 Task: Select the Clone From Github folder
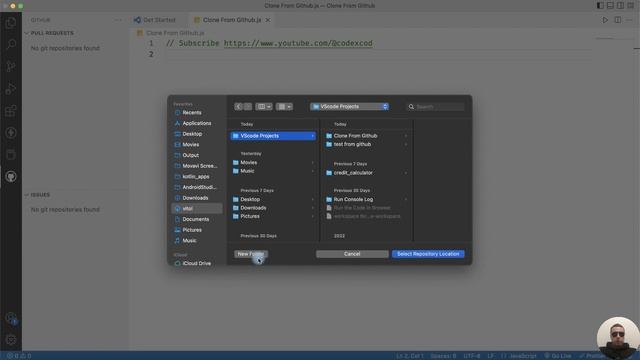point(367,136)
